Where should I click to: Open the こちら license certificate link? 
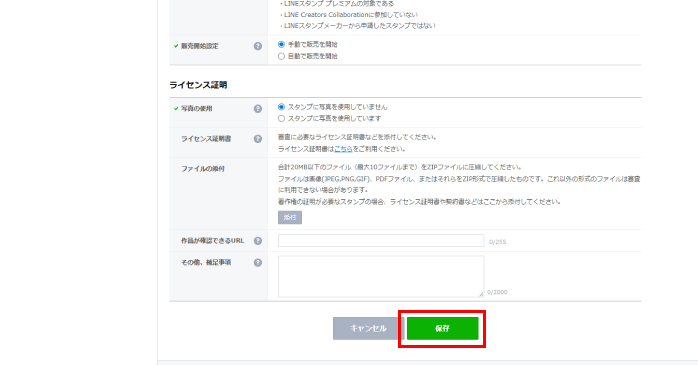coord(343,149)
